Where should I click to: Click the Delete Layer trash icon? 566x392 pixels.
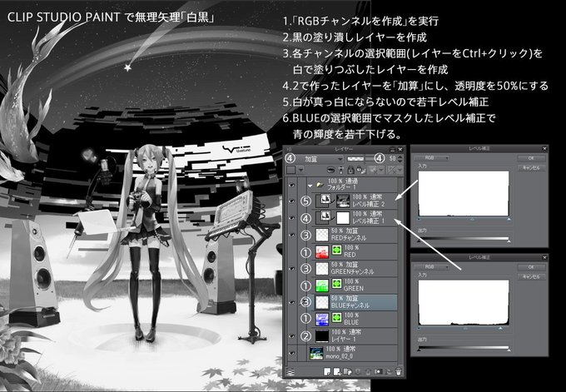click(399, 371)
